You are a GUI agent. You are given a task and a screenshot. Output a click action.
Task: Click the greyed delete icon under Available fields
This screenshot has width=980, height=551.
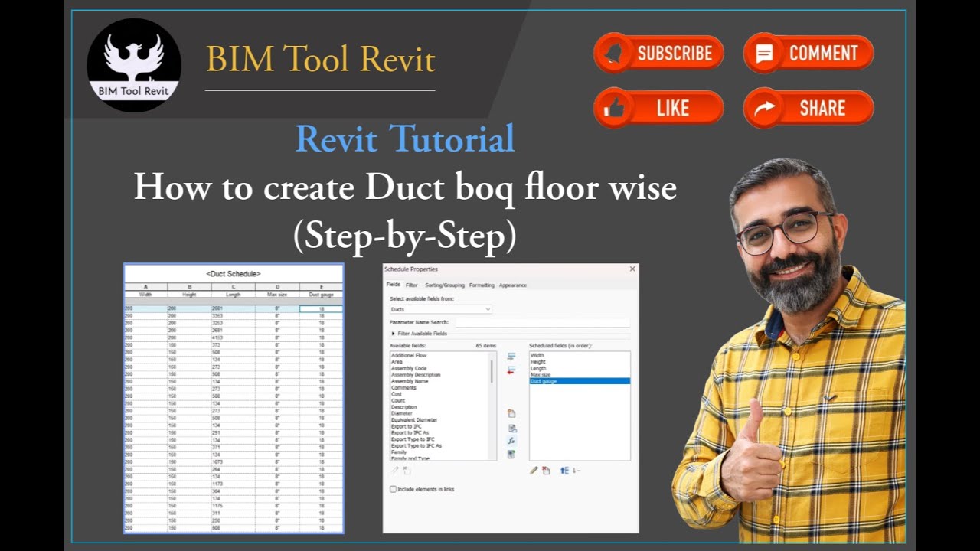coord(407,470)
